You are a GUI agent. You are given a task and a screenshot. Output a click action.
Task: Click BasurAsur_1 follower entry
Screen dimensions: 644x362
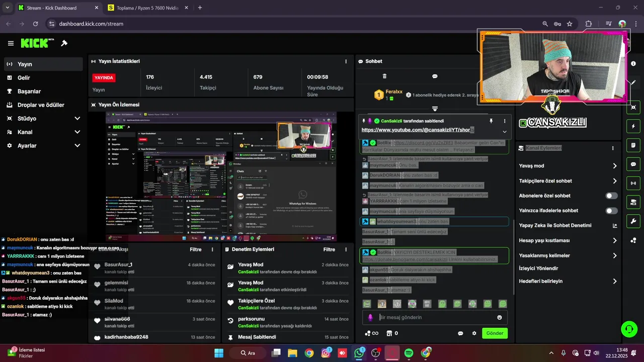tap(154, 268)
